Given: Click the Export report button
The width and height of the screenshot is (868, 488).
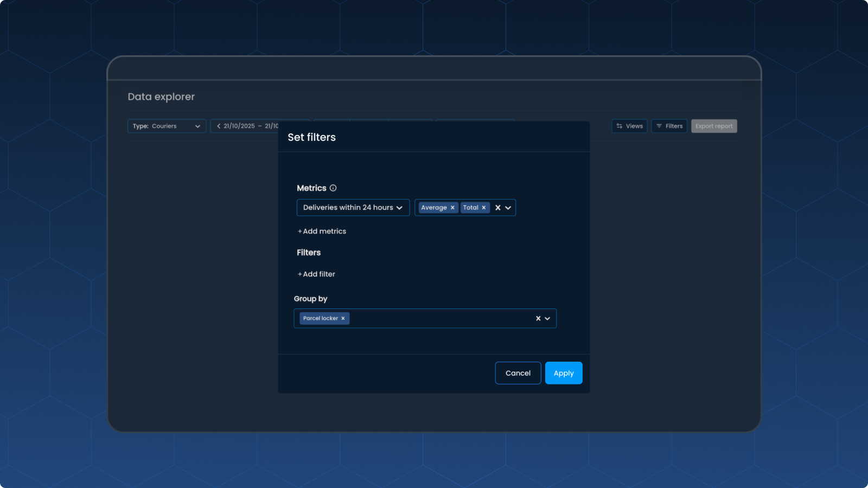Looking at the screenshot, I should (x=714, y=126).
